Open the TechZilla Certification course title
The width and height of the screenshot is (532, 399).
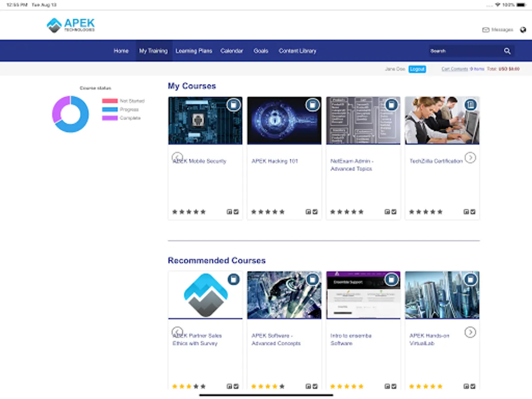(x=436, y=161)
